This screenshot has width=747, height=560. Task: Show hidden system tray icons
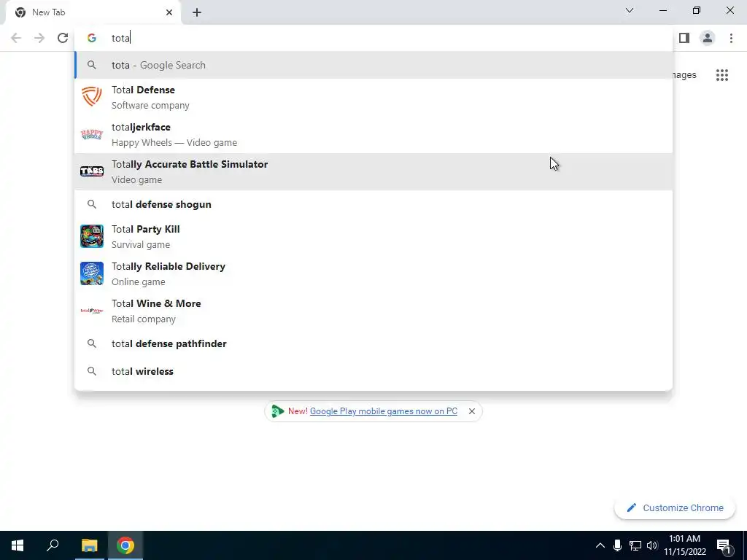[x=600, y=545]
